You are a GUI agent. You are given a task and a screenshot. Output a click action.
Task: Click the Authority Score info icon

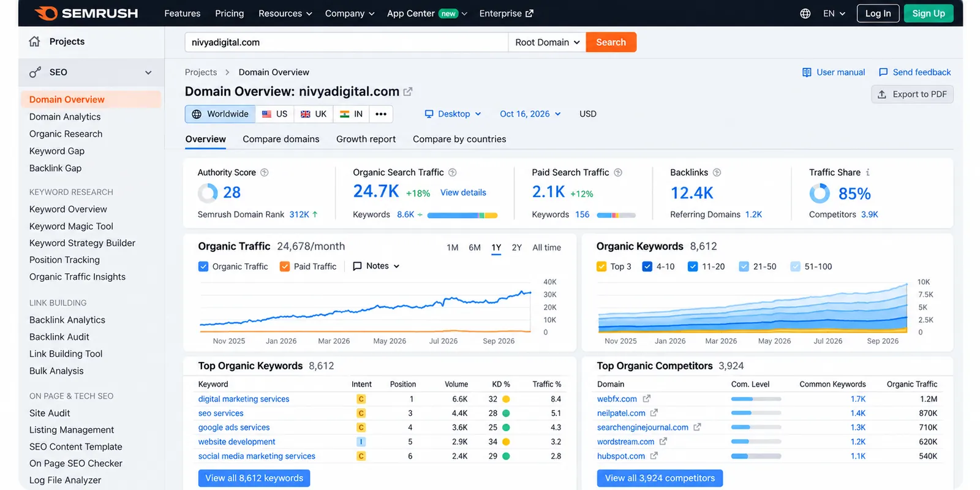click(265, 173)
